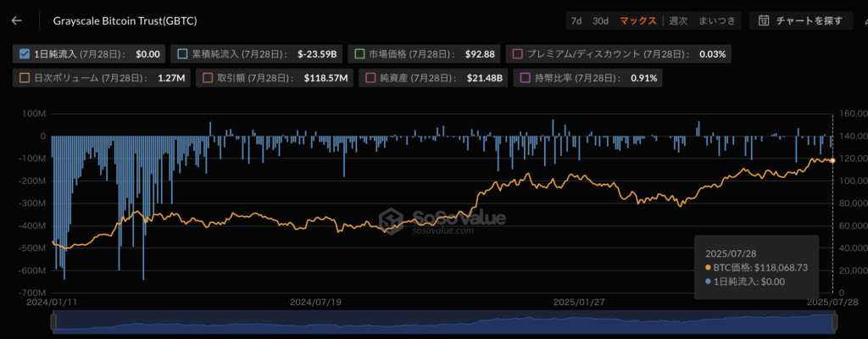868x339 pixels.
Task: Open チャートを探す button
Action: point(801,21)
